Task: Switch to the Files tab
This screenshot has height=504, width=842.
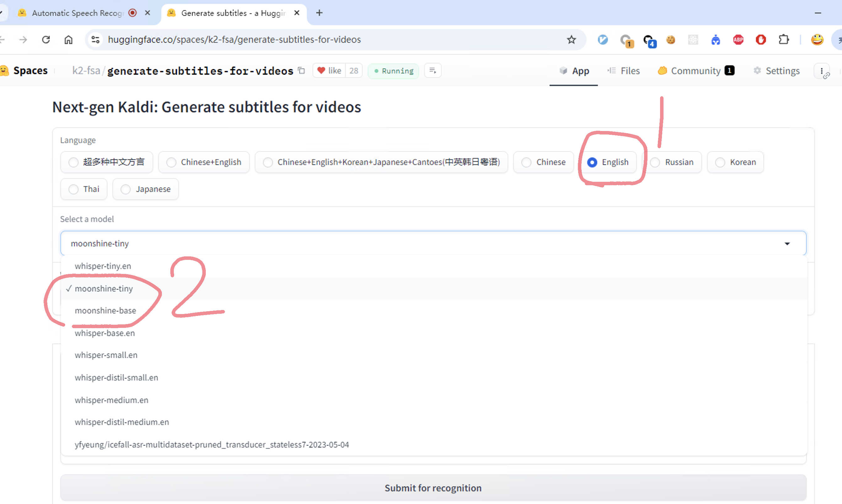Action: click(x=623, y=71)
